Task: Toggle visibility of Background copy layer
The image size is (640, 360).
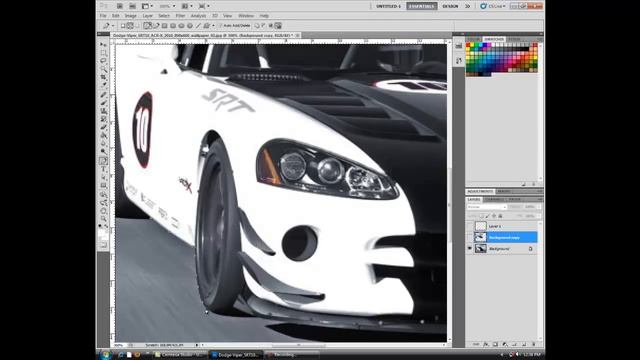Action: [x=469, y=237]
